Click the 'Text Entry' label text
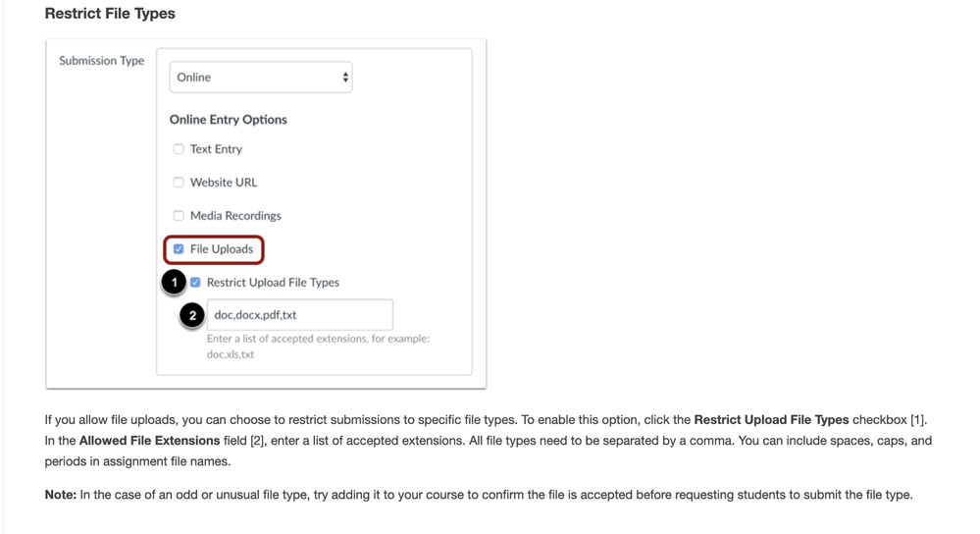The height and width of the screenshot is (534, 980). tap(216, 149)
